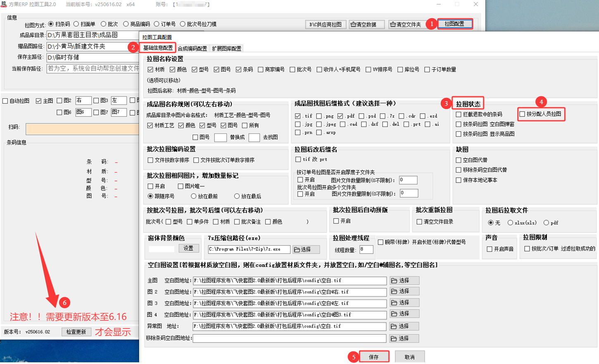Image resolution: width=599 pixels, height=364 pixels.
Task: Open the 扩展图库配置 tab
Action: click(226, 48)
